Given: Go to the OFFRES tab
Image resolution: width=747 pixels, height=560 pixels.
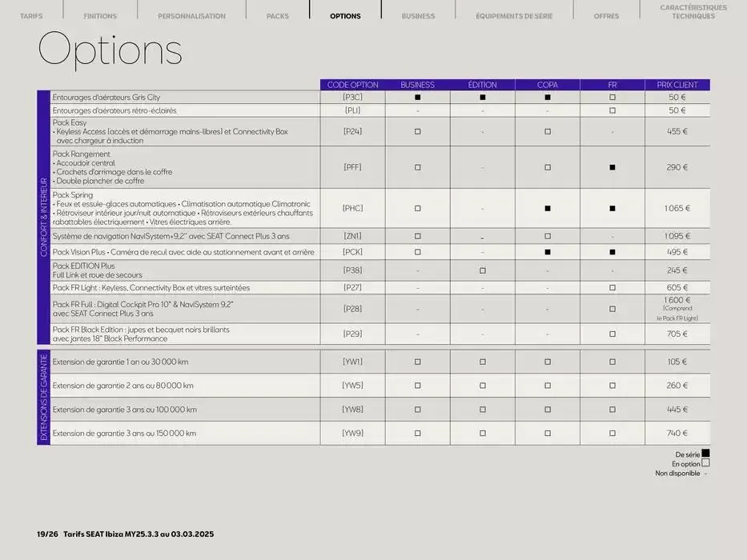Looking at the screenshot, I should [606, 16].
